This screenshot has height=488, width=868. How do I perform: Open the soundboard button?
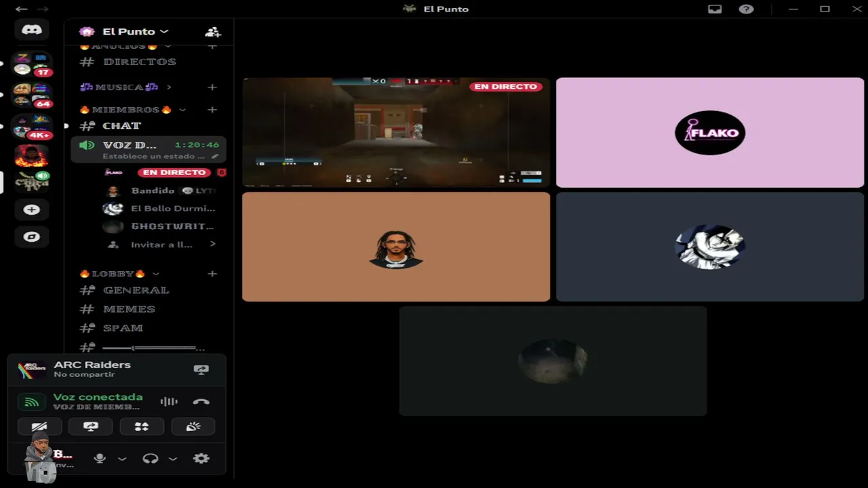click(193, 426)
